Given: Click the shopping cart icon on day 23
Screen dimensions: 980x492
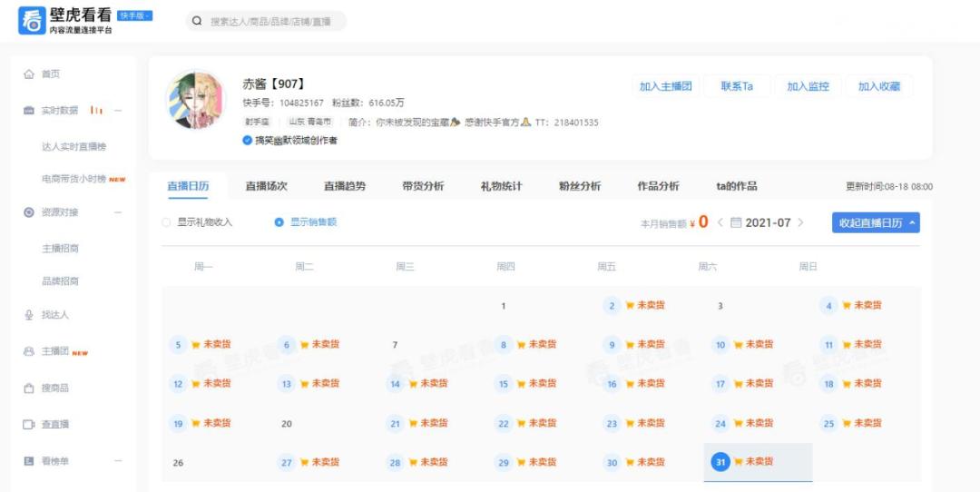Looking at the screenshot, I should 630,423.
